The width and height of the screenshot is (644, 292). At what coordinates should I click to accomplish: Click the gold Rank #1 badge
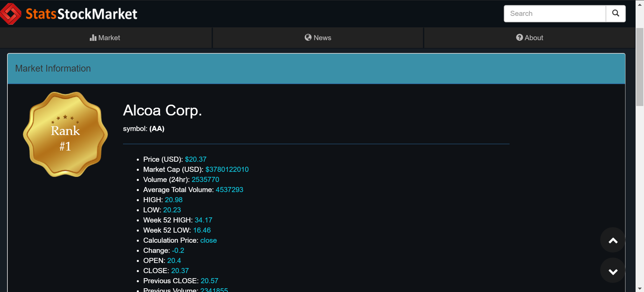pos(65,134)
